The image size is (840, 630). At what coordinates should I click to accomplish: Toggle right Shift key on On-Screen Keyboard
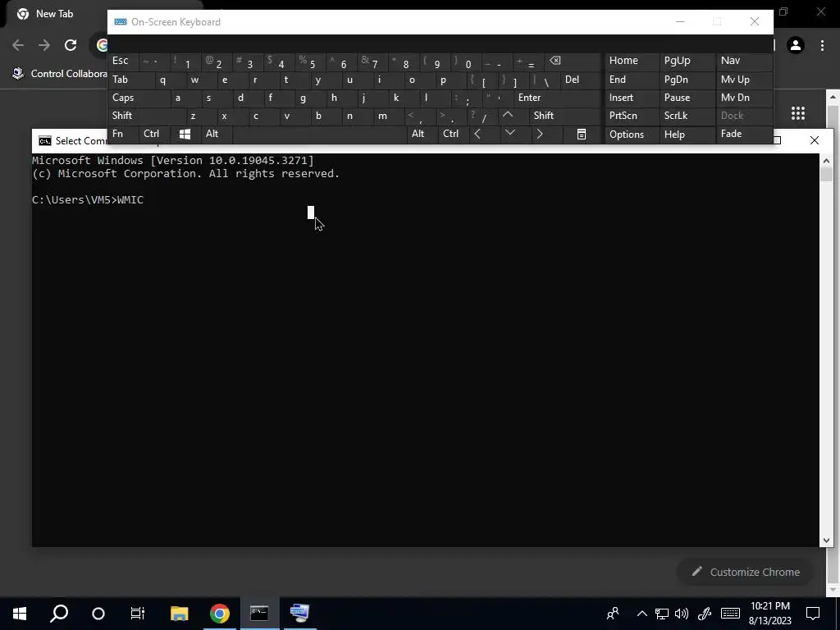pyautogui.click(x=565, y=116)
